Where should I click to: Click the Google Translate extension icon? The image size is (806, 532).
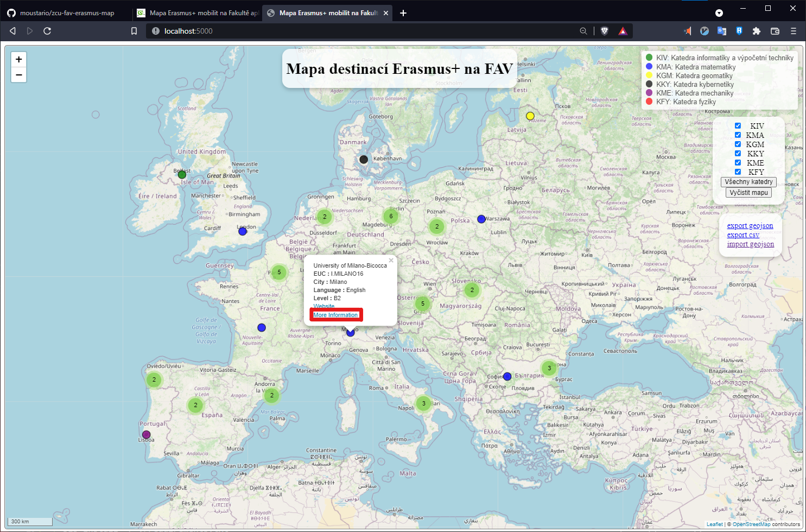722,31
